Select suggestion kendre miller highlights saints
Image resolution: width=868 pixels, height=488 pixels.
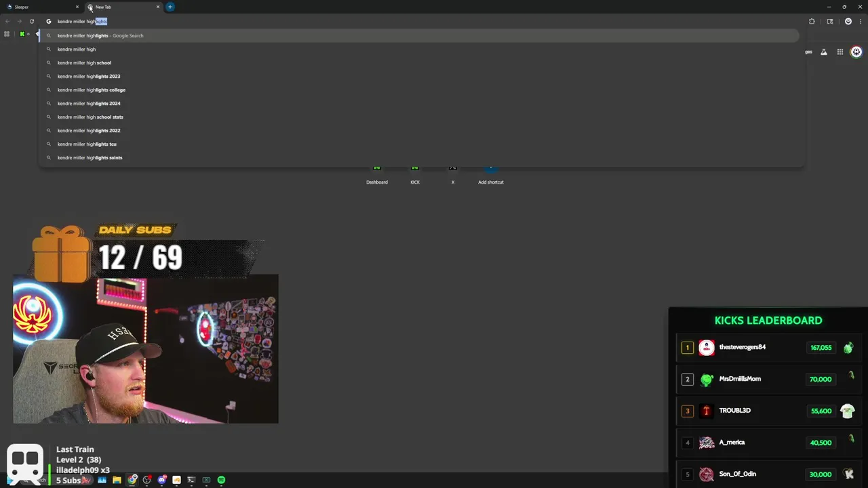pos(420,157)
